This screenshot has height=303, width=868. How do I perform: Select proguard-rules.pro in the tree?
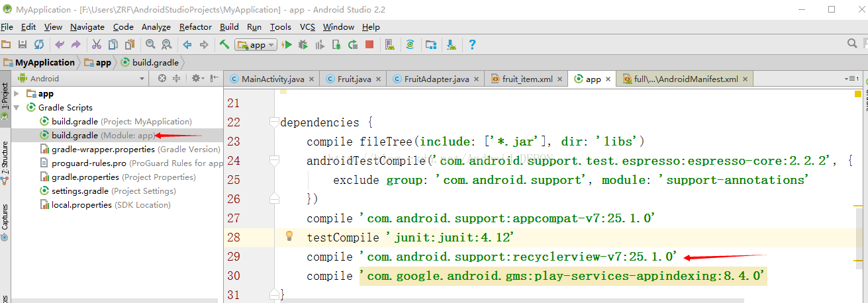131,163
